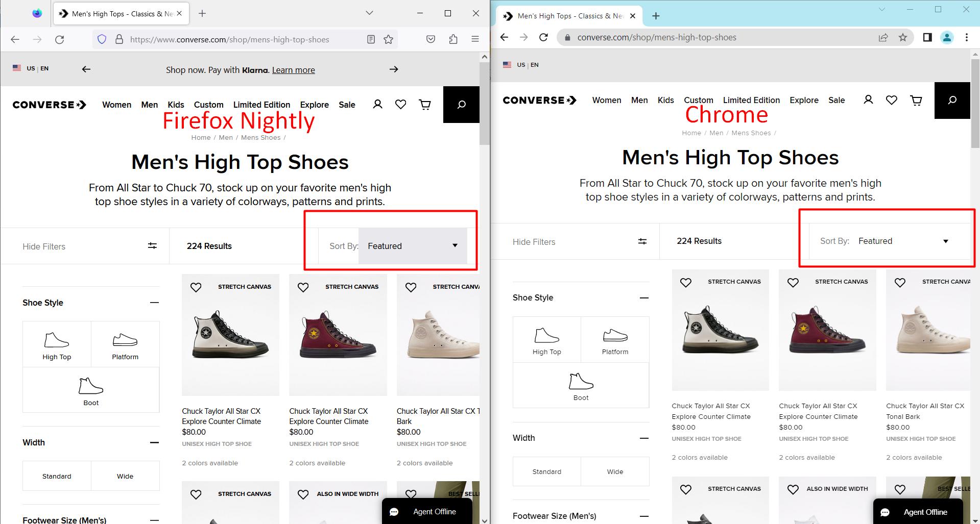Open the Sort By Featured dropdown
This screenshot has width=980, height=524.
pos(413,246)
